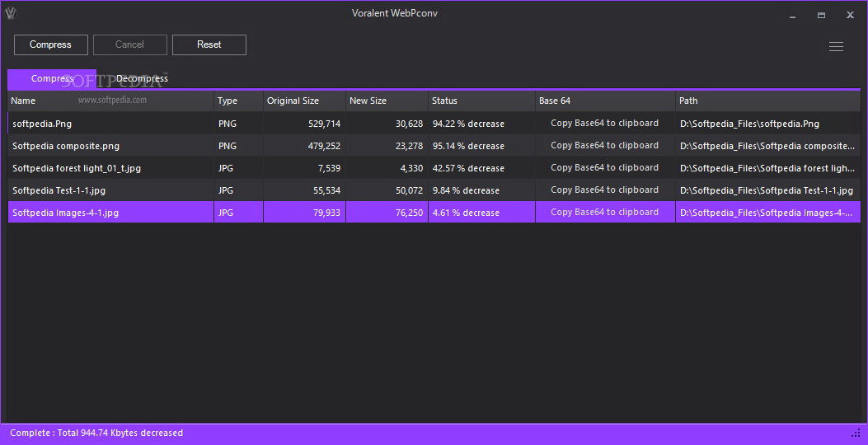
Task: Click the 42.57 % decrease status
Action: pos(468,168)
